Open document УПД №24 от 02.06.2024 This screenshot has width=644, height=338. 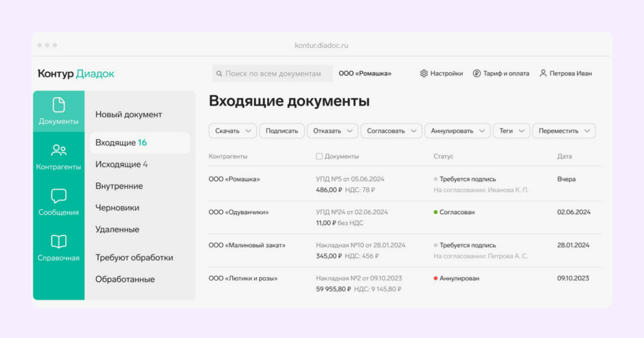351,212
